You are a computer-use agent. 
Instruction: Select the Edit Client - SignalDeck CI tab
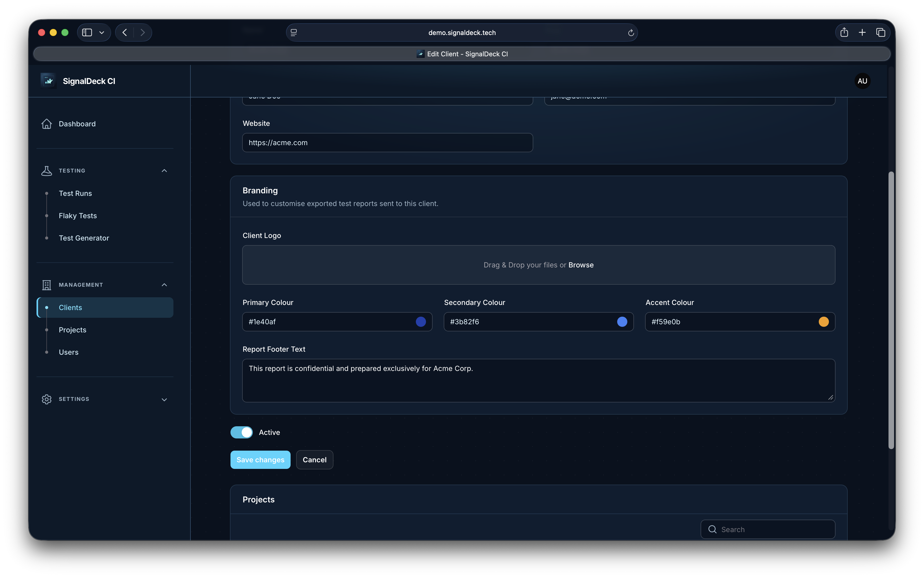(x=462, y=54)
